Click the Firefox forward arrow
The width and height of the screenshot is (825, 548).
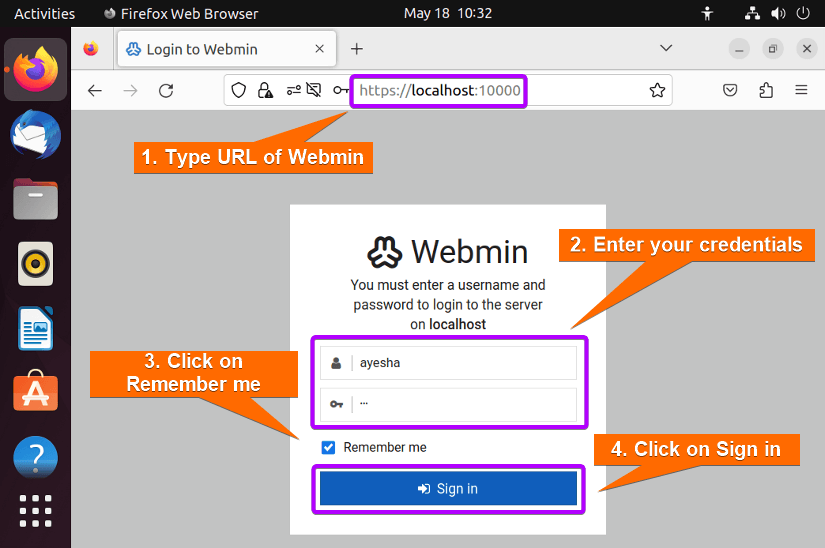pyautogui.click(x=130, y=91)
